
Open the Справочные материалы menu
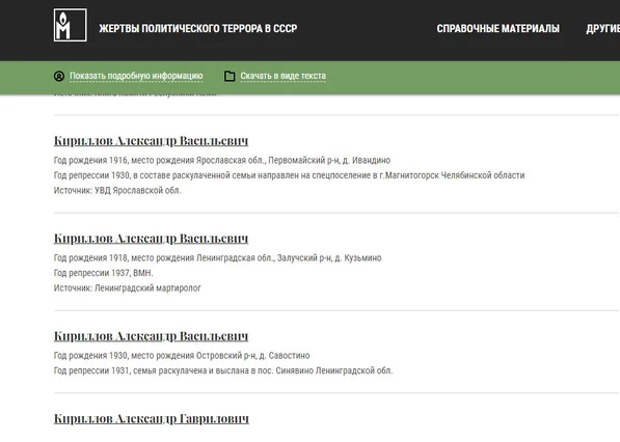click(x=498, y=28)
